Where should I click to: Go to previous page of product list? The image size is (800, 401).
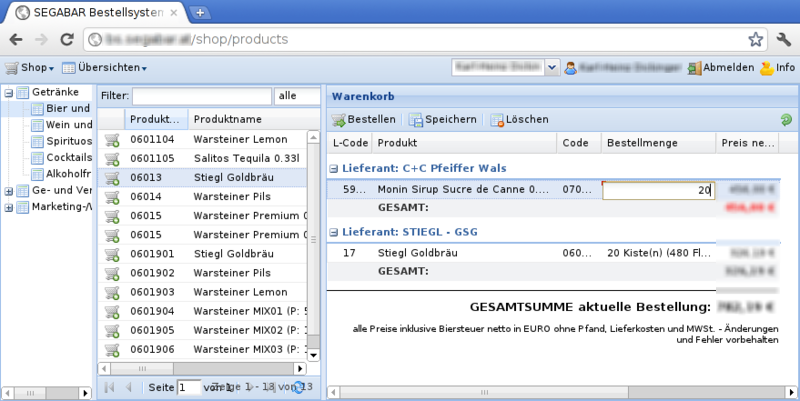point(129,388)
